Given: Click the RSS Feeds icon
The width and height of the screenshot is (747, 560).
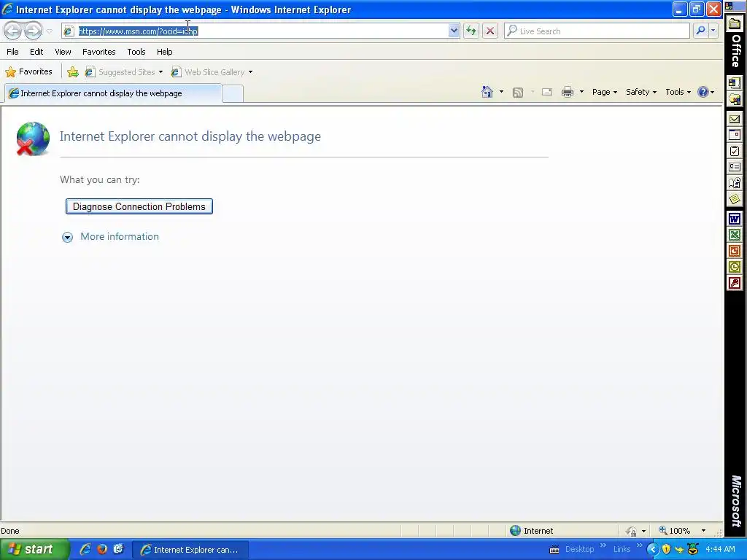Looking at the screenshot, I should coord(518,93).
